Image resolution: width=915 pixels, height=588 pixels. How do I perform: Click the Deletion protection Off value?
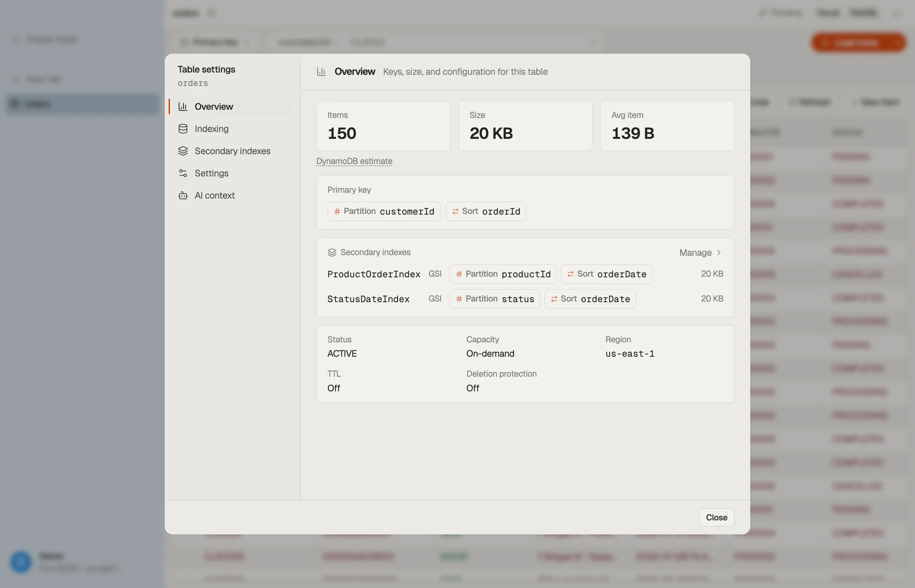click(473, 388)
